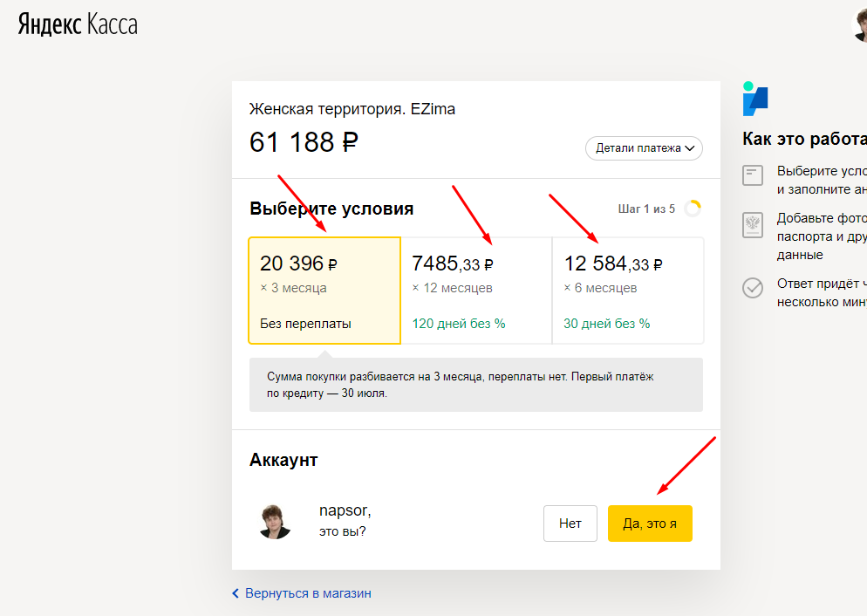Expand Детали платежа dropdown
Image resolution: width=867 pixels, height=616 pixels.
click(x=645, y=148)
